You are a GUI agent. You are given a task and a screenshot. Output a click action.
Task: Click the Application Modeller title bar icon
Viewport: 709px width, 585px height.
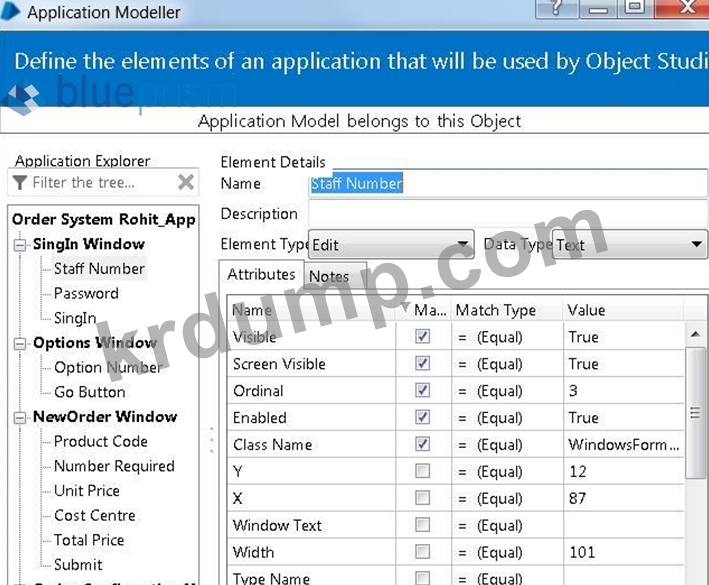(x=11, y=12)
